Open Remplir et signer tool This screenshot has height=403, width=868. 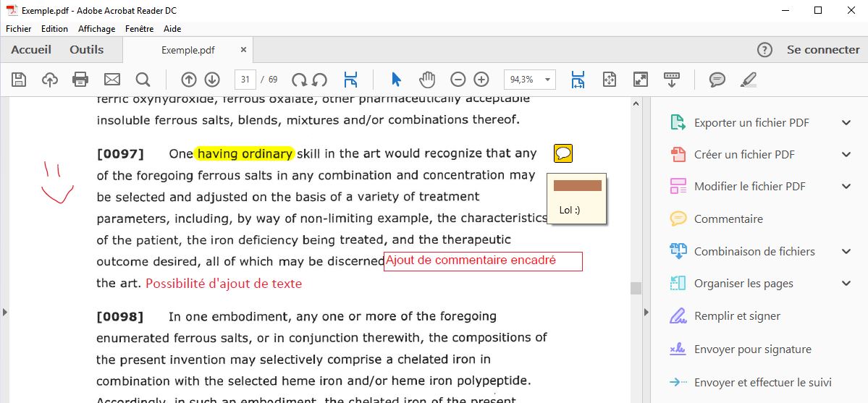737,316
